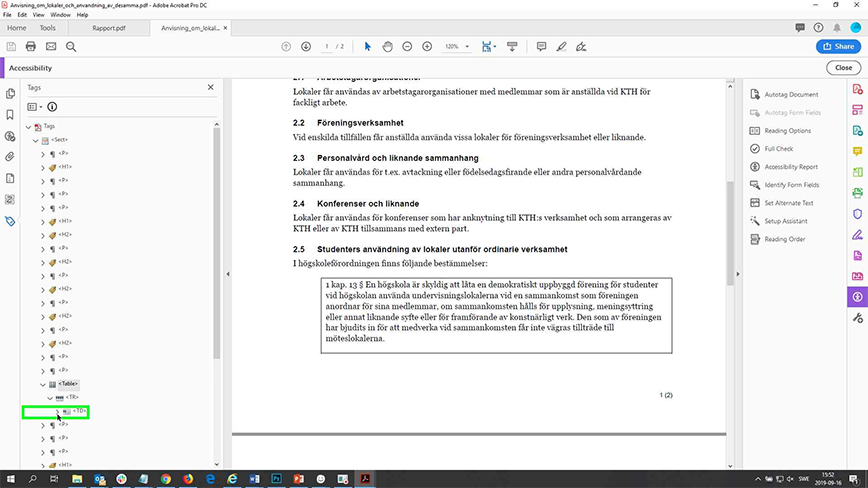Click the tag info icon in Tags panel
The image size is (868, 488).
point(52,107)
